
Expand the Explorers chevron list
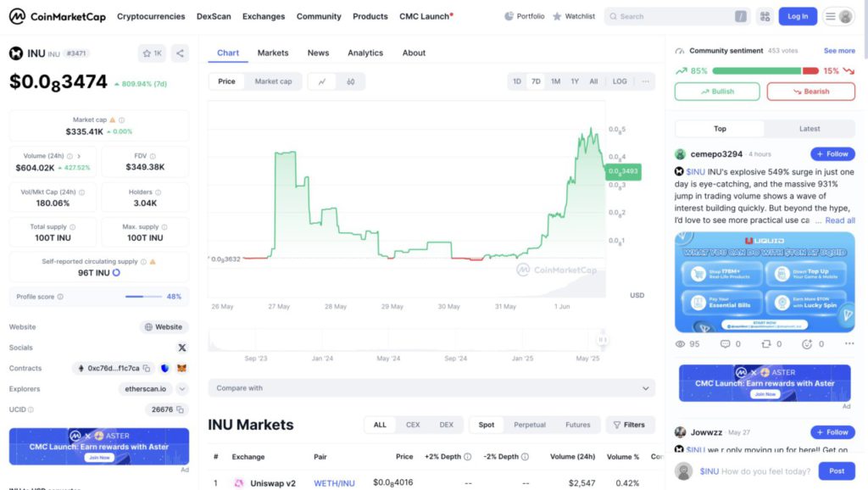(x=182, y=389)
